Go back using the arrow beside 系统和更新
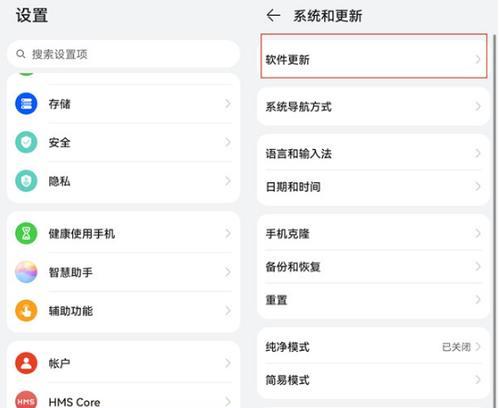This screenshot has width=500, height=408. pyautogui.click(x=273, y=15)
